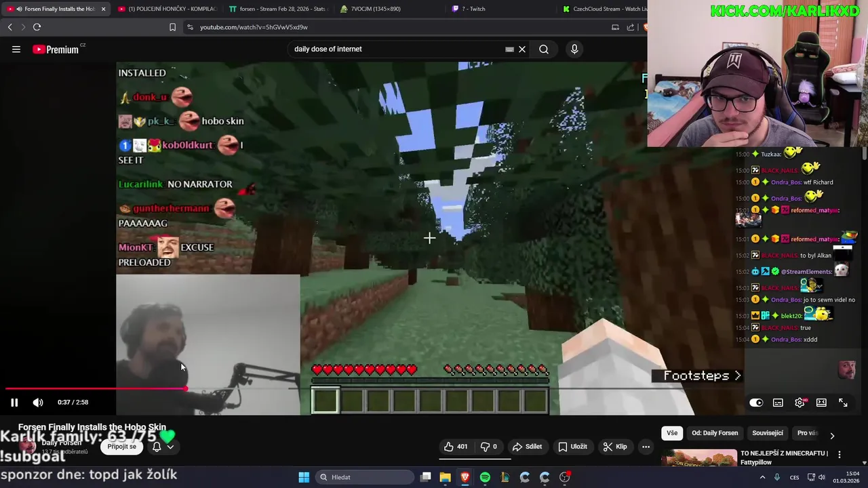Close the Forsen Finally Installs tab

tap(103, 9)
